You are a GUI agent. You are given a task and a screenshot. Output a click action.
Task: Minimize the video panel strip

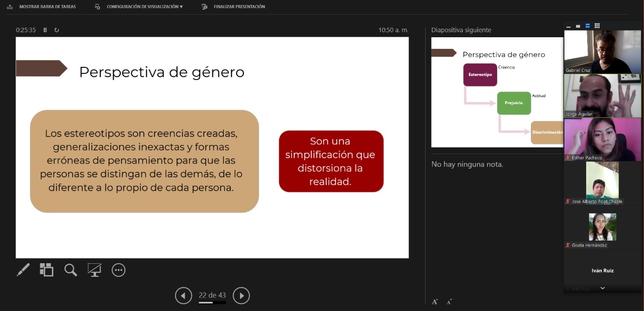pos(569,26)
